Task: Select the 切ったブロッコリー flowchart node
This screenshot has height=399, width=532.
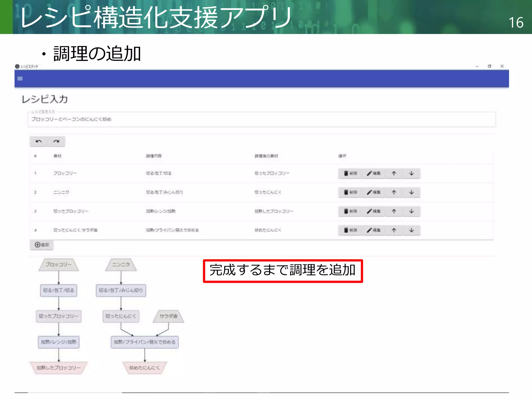Action: (59, 316)
